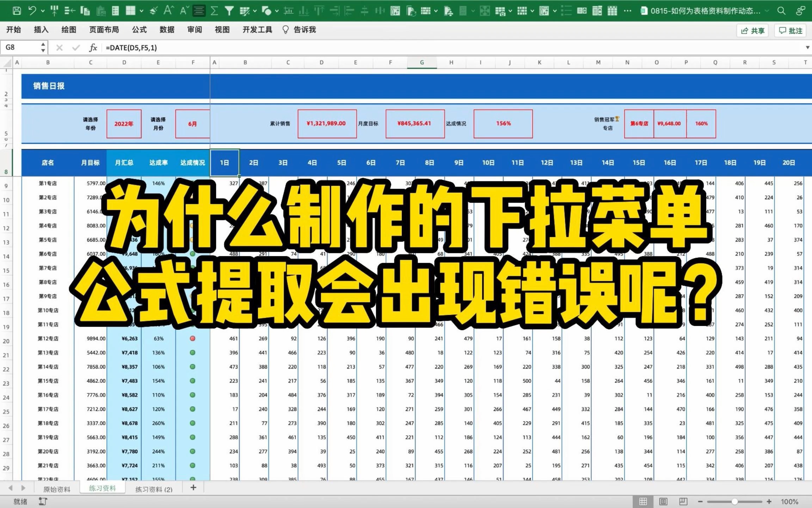Switch to Normal grid view in status bar
The image size is (812, 508).
(x=643, y=501)
